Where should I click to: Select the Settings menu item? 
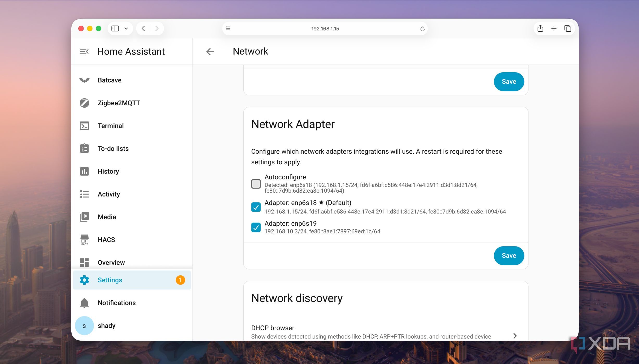click(x=132, y=280)
